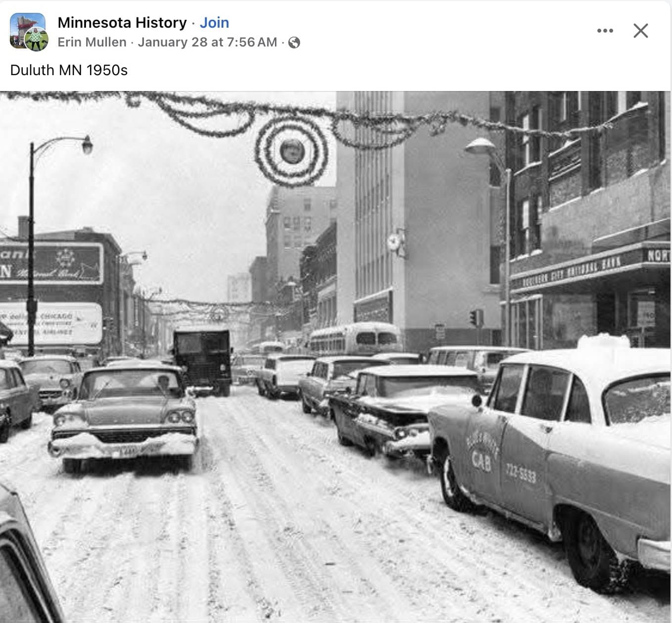The height and width of the screenshot is (623, 672).
Task: Close the post viewer with X
Action: pos(641,31)
